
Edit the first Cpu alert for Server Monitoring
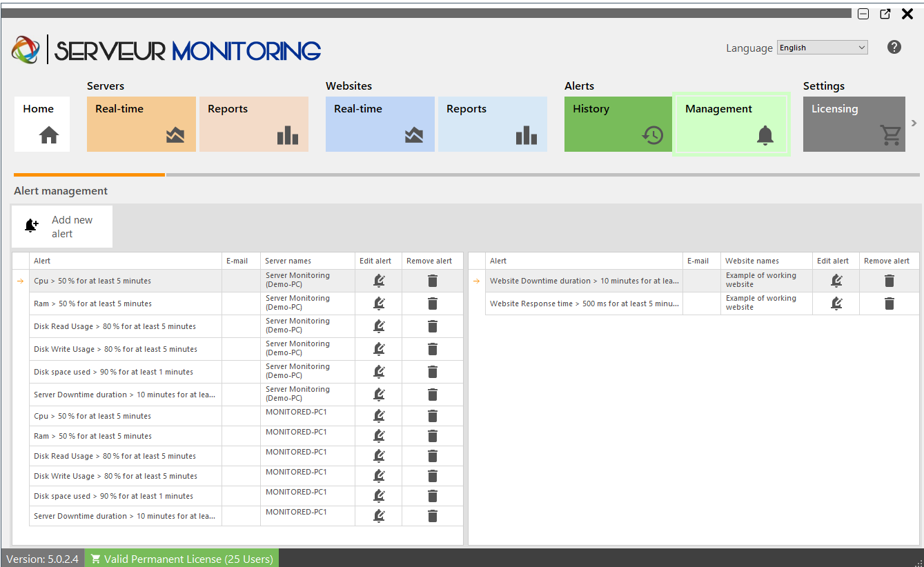coord(379,281)
